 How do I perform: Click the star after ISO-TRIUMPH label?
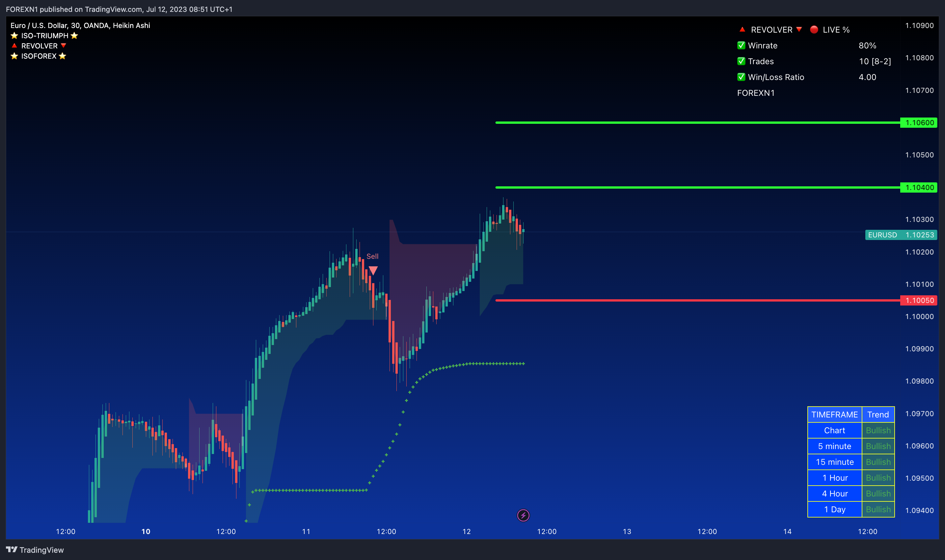74,36
